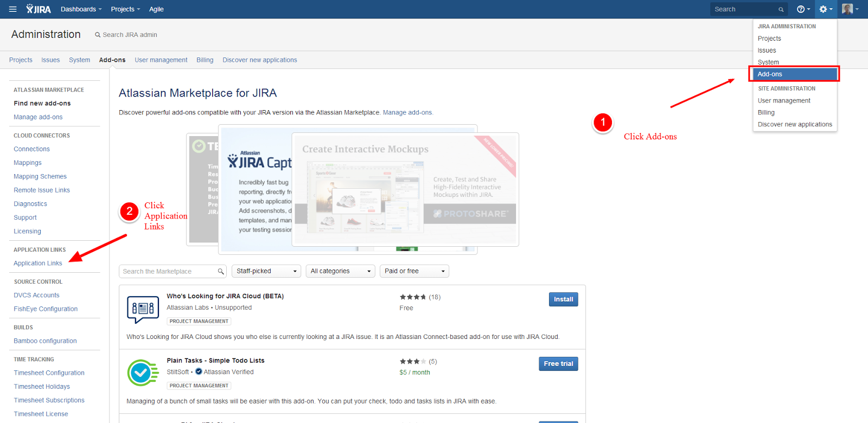
Task: Click the Atlassian Verified badge icon
Action: point(199,371)
